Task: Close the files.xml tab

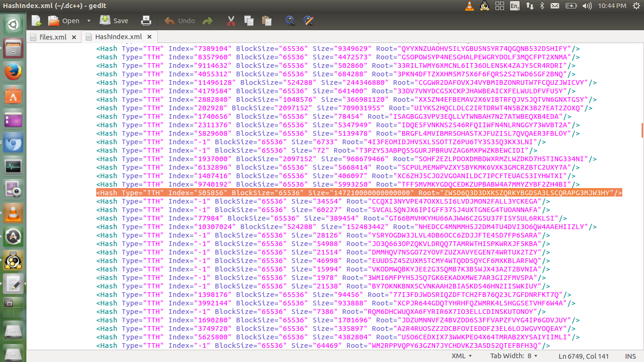Action: pos(74,37)
